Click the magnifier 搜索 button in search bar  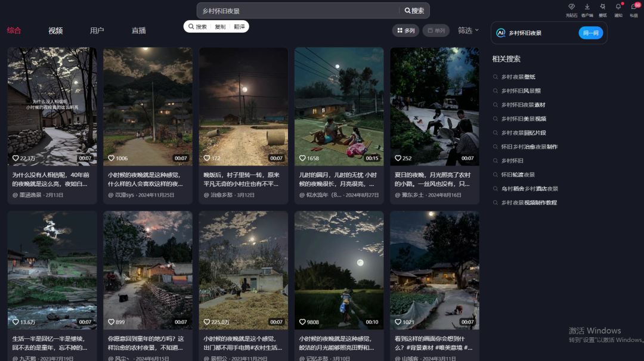pyautogui.click(x=414, y=11)
